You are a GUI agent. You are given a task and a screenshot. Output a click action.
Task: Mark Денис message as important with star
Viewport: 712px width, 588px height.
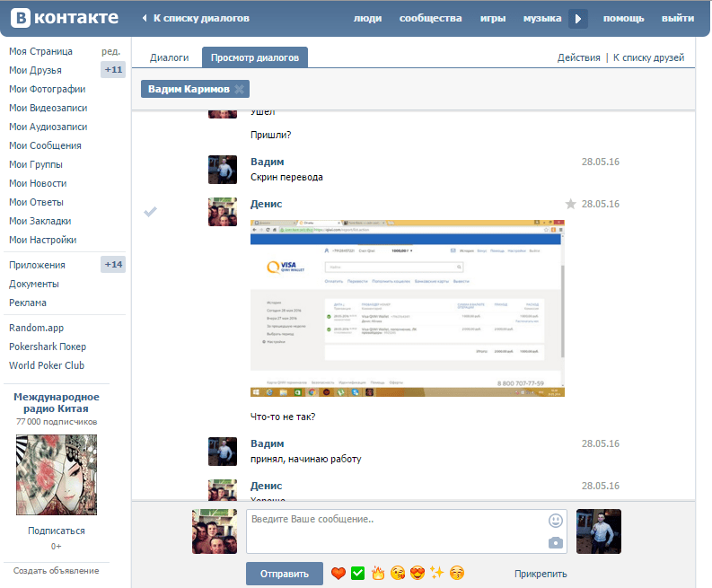pos(570,205)
